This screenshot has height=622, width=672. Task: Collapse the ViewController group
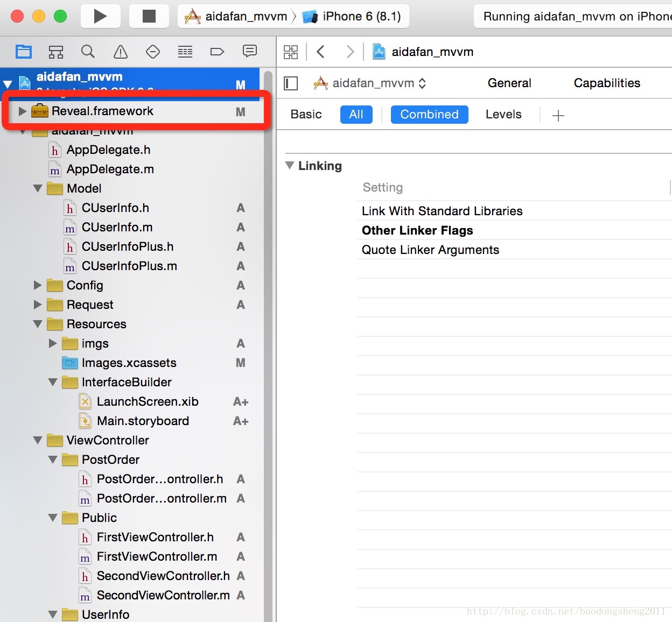click(38, 440)
